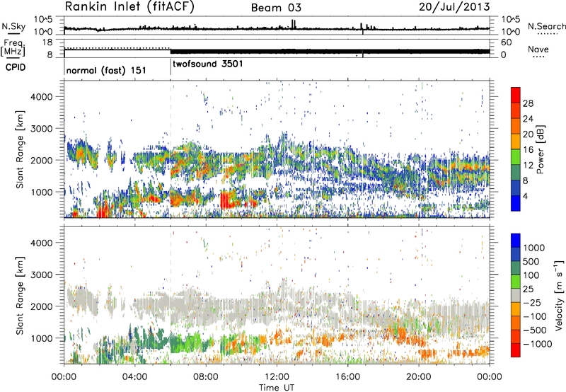Click the velocity panel 'Slant Range [km]' label
The height and width of the screenshot is (392, 566).
click(20, 295)
